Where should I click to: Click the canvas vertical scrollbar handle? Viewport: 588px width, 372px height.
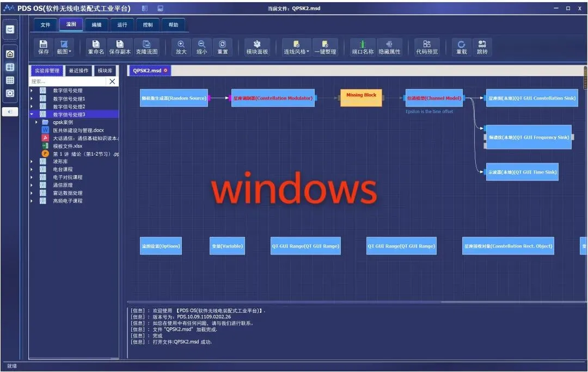[x=585, y=79]
